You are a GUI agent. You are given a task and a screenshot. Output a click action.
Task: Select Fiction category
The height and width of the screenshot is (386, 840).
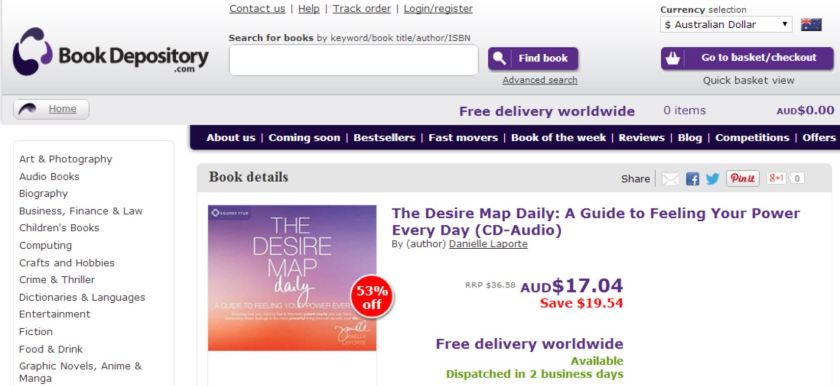36,331
